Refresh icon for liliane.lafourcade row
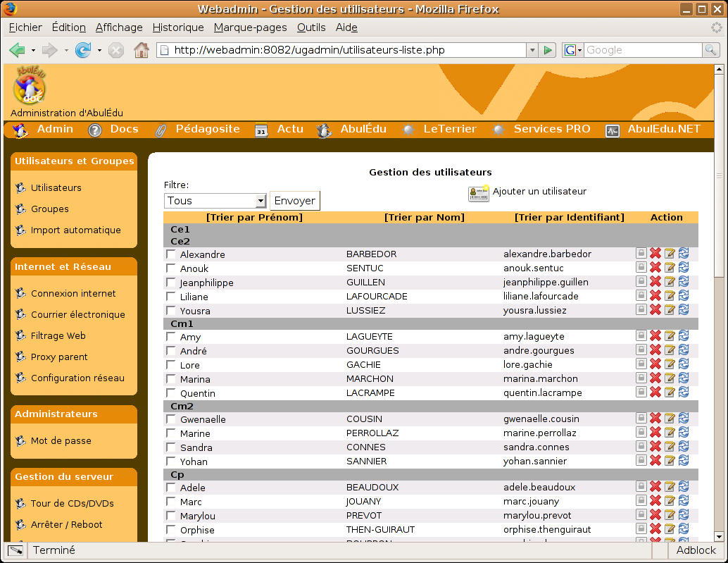 click(x=684, y=295)
